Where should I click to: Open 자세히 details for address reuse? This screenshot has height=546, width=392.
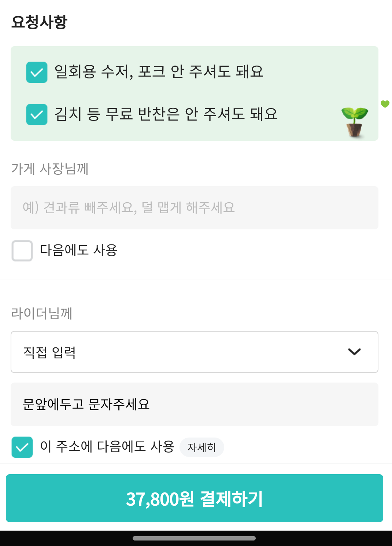[201, 447]
